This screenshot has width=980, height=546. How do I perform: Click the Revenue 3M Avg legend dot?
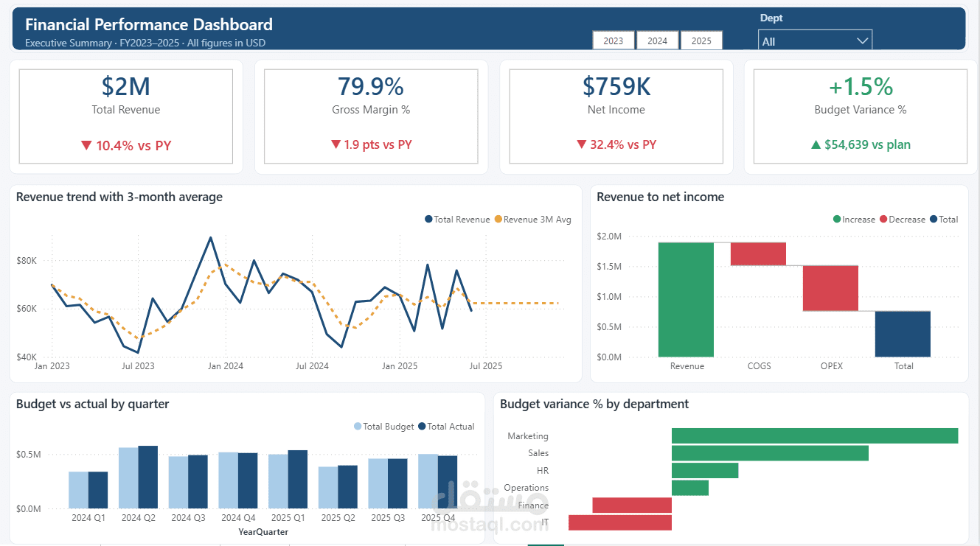pos(498,220)
